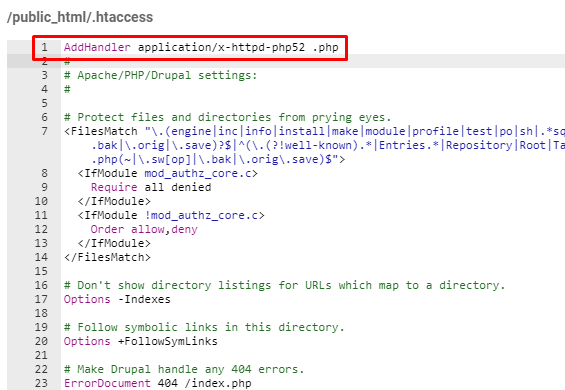
Task: Click the AddHandler directive on line 1
Action: (x=97, y=47)
